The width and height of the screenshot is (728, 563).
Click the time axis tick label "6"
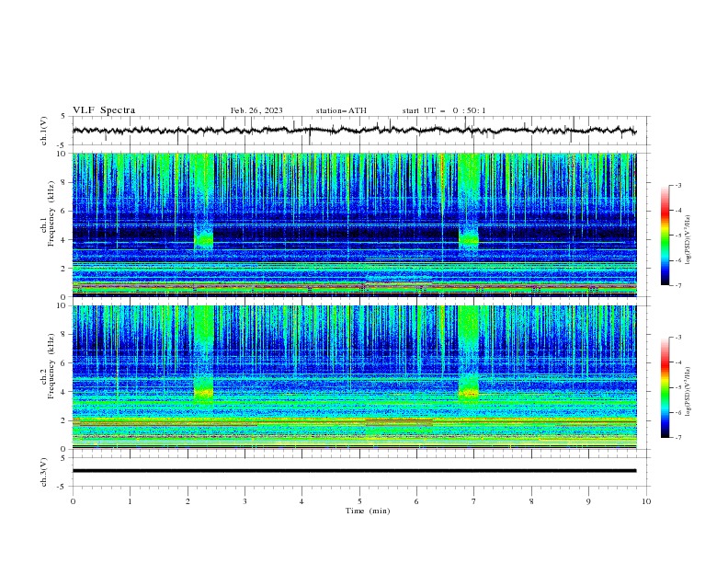pyautogui.click(x=416, y=501)
